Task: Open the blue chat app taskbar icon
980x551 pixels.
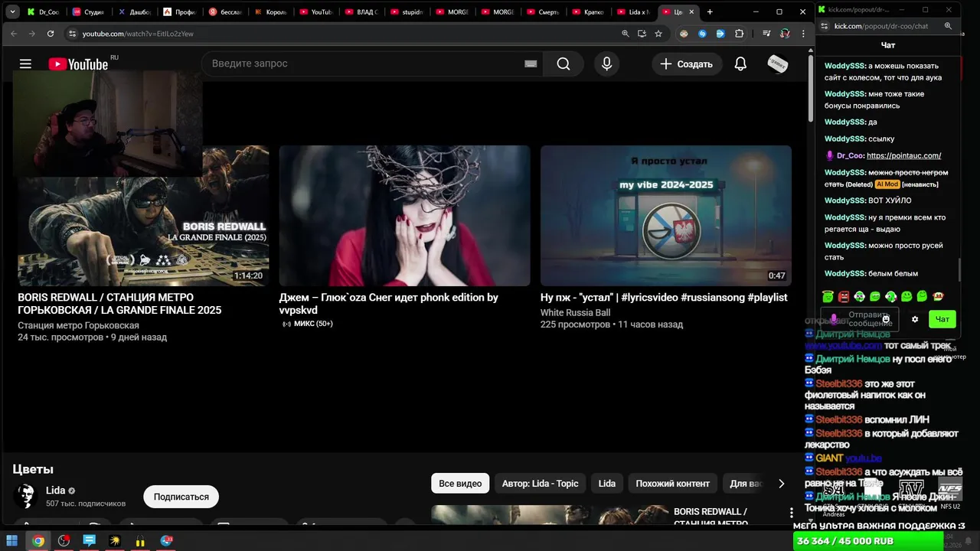Action: pyautogui.click(x=90, y=541)
